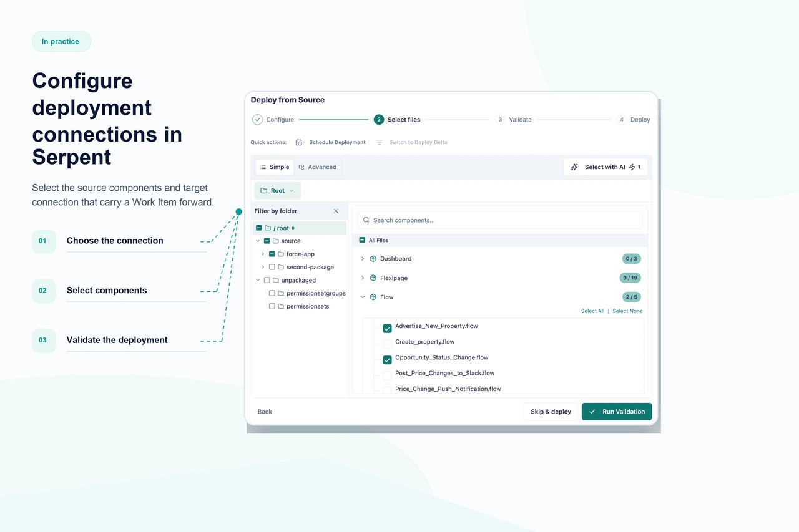Click the list icon on the Simple tab
This screenshot has height=532, width=799.
tap(263, 167)
